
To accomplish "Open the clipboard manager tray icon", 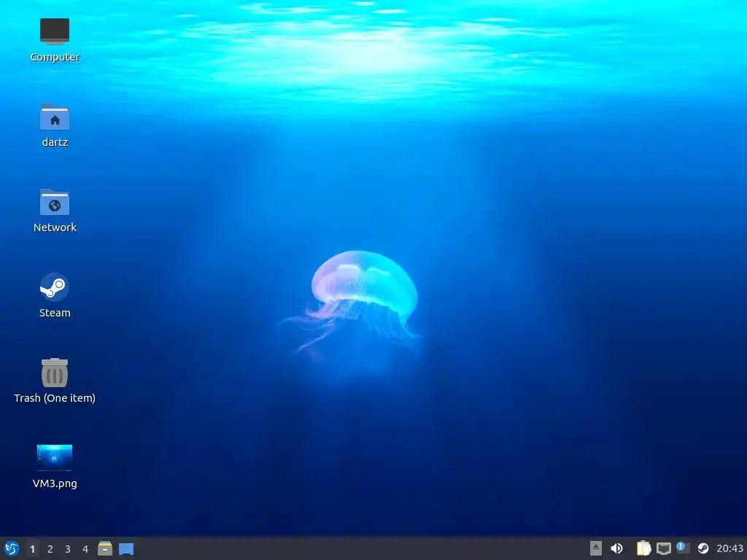I will (643, 548).
